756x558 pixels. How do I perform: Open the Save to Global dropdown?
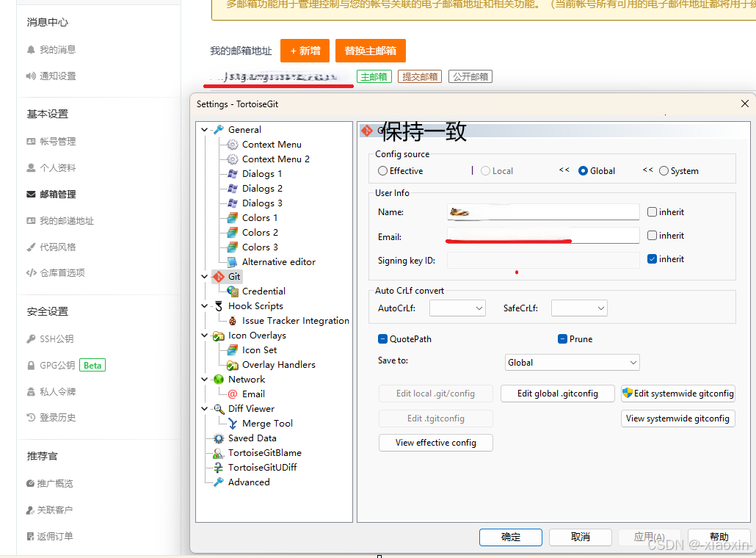(573, 363)
